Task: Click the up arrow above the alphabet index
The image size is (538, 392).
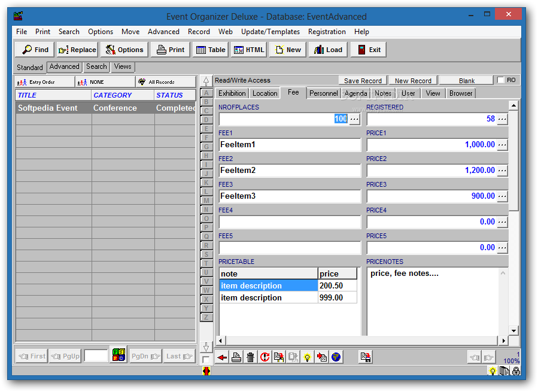Action: tap(206, 82)
